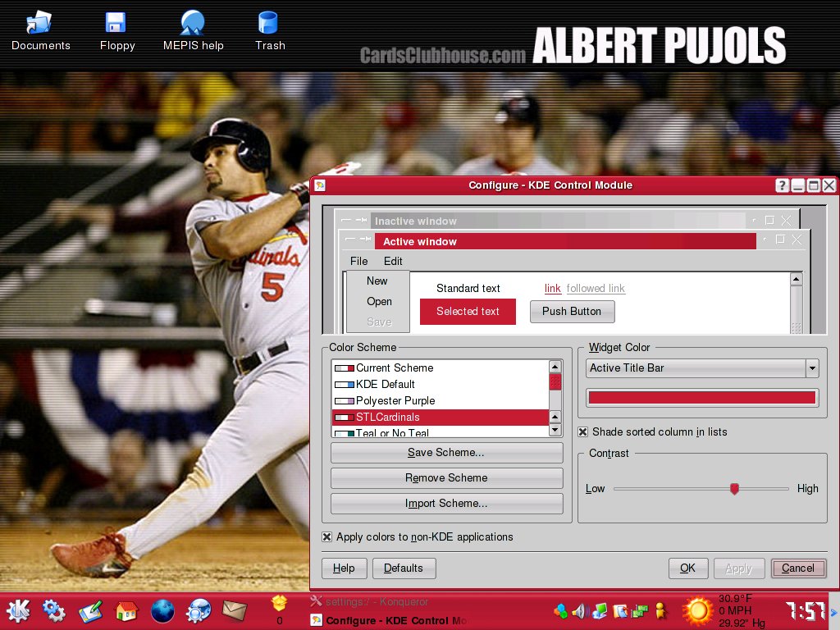Click the bottom down arrow of scheme list scrollbar
The image size is (840, 630).
(555, 430)
